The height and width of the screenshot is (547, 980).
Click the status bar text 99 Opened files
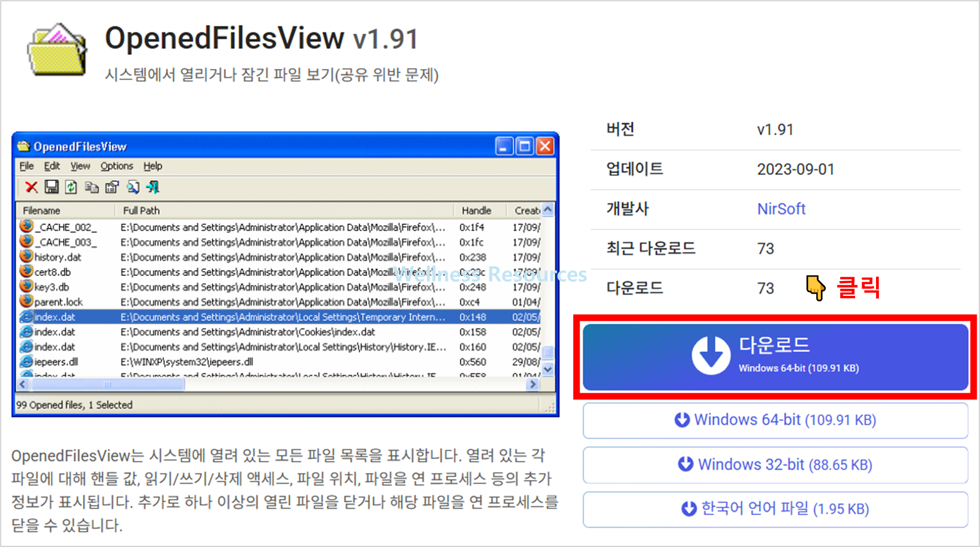(50, 405)
